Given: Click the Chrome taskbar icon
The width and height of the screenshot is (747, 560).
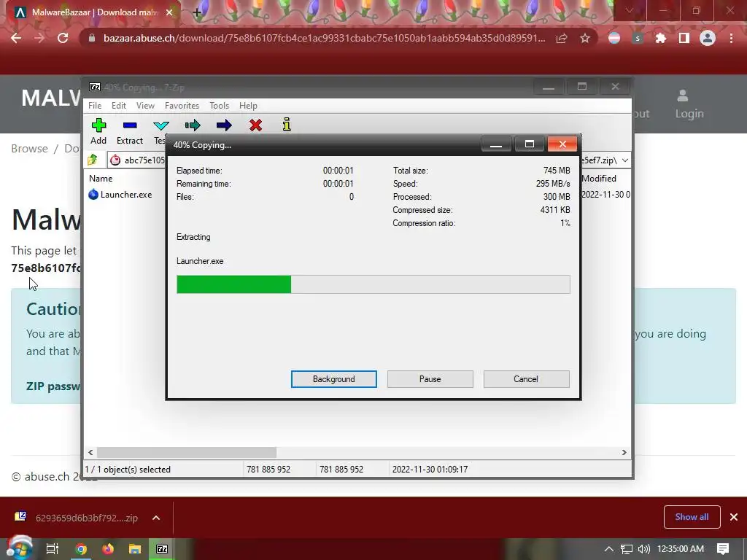Looking at the screenshot, I should [x=81, y=549].
